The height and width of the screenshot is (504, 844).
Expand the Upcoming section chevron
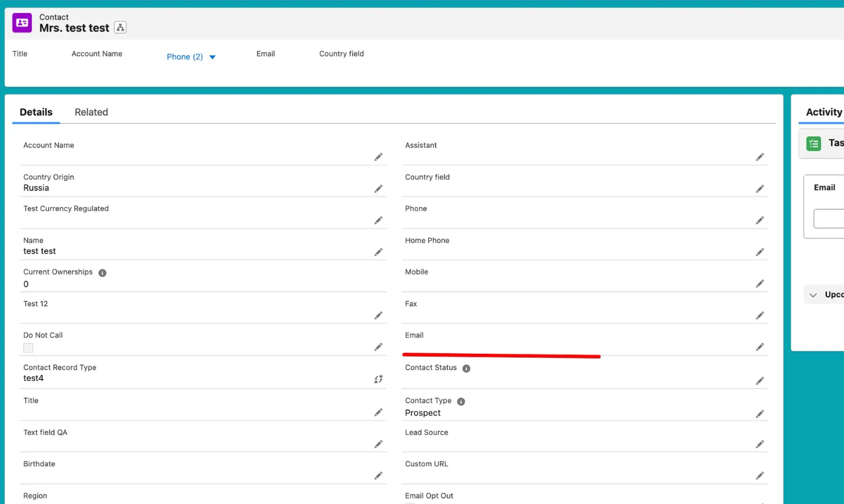(x=813, y=295)
